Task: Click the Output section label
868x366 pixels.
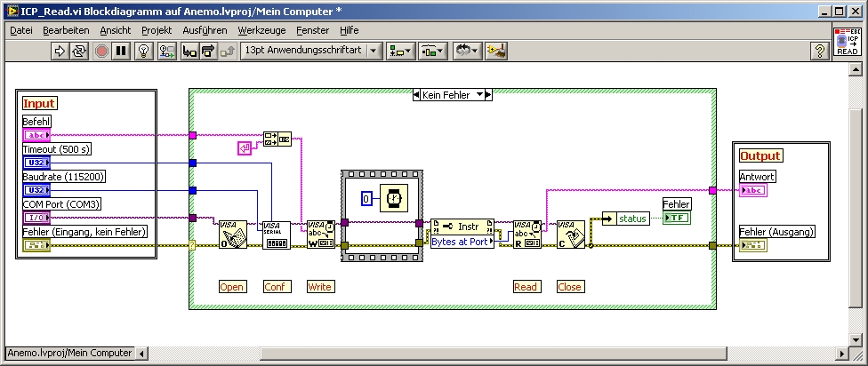Action: 760,156
